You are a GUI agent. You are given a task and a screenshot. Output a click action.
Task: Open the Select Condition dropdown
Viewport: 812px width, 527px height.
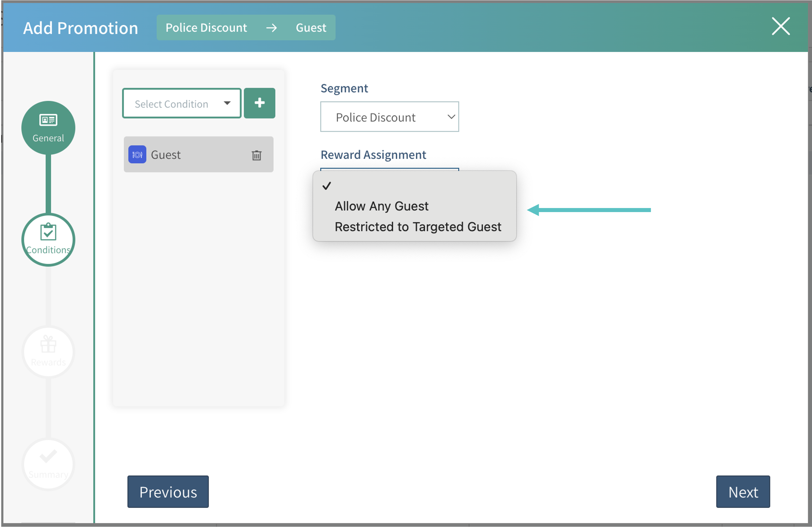(x=171, y=104)
